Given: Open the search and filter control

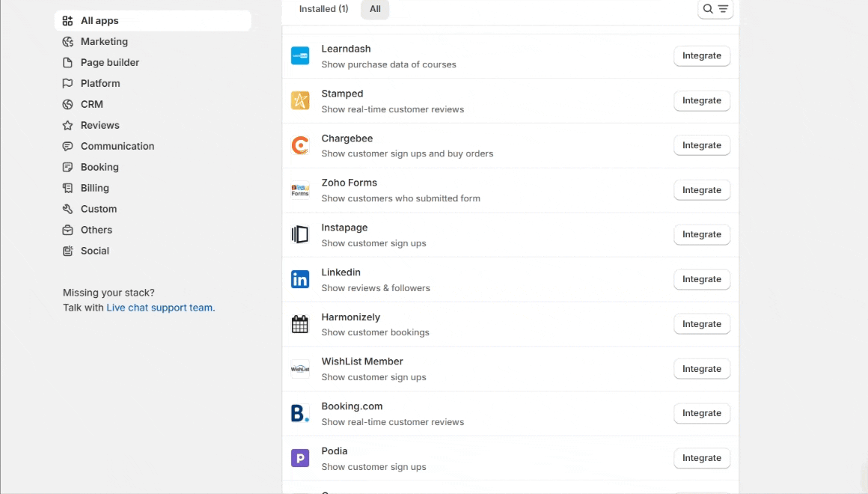Looking at the screenshot, I should pos(715,9).
